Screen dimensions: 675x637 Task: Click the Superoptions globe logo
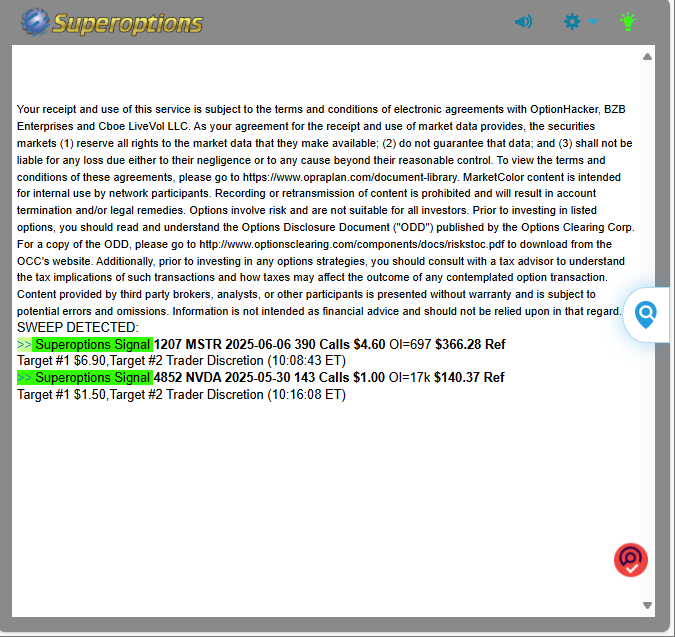pyautogui.click(x=35, y=22)
